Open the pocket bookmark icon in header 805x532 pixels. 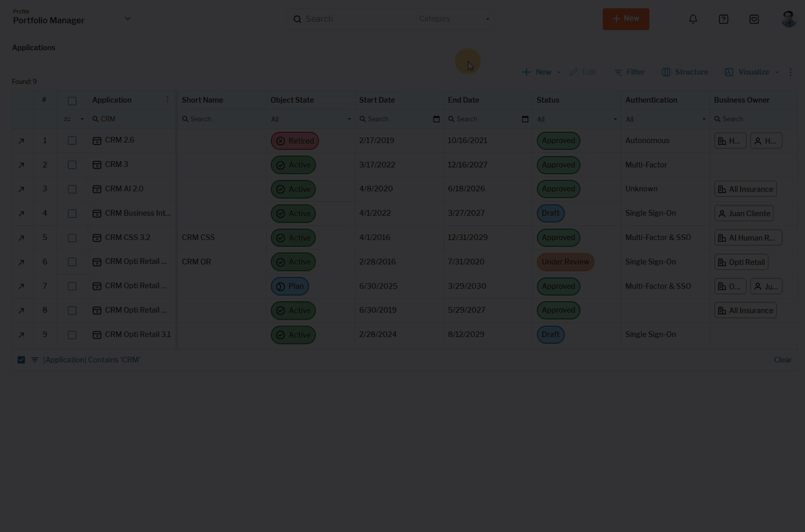754,19
